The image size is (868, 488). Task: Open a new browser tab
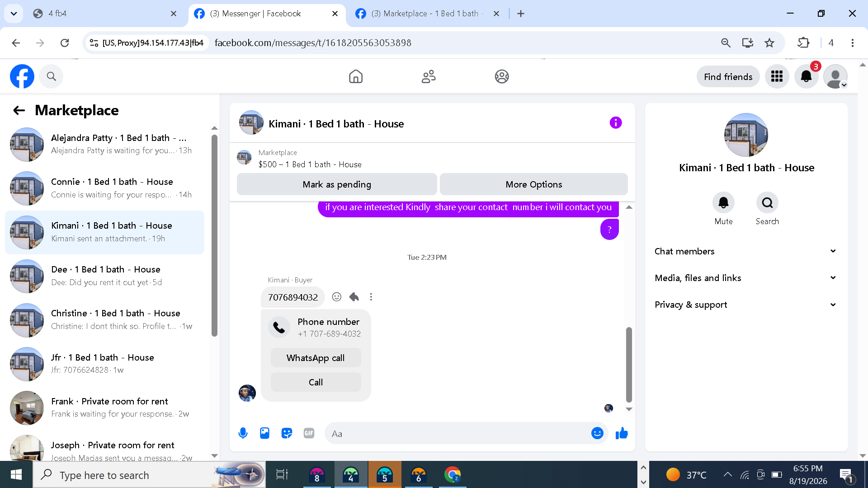coord(521,14)
